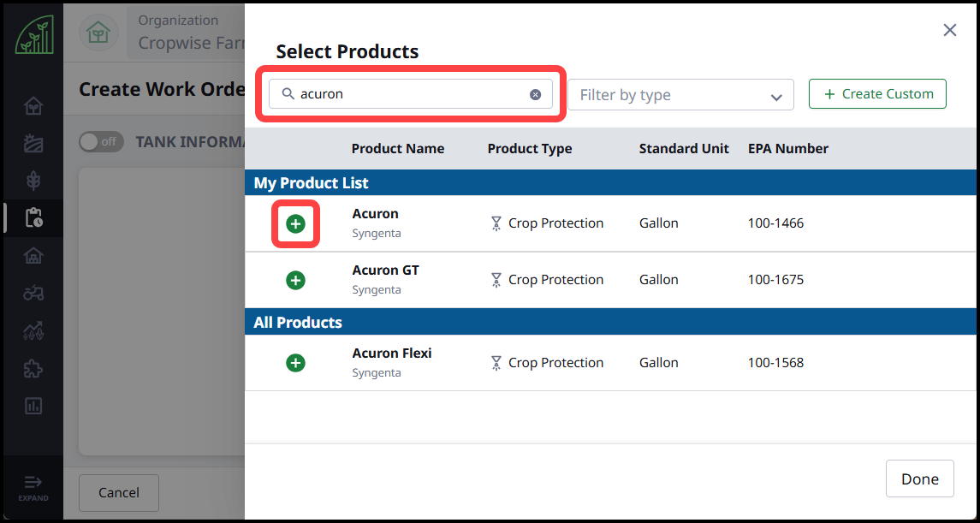Open the reports bar chart icon

33,406
